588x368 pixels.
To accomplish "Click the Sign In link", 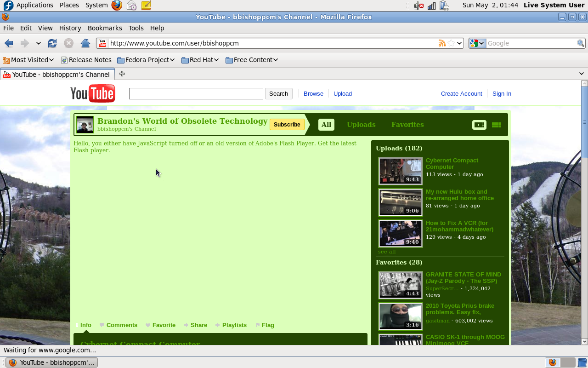I will click(502, 93).
